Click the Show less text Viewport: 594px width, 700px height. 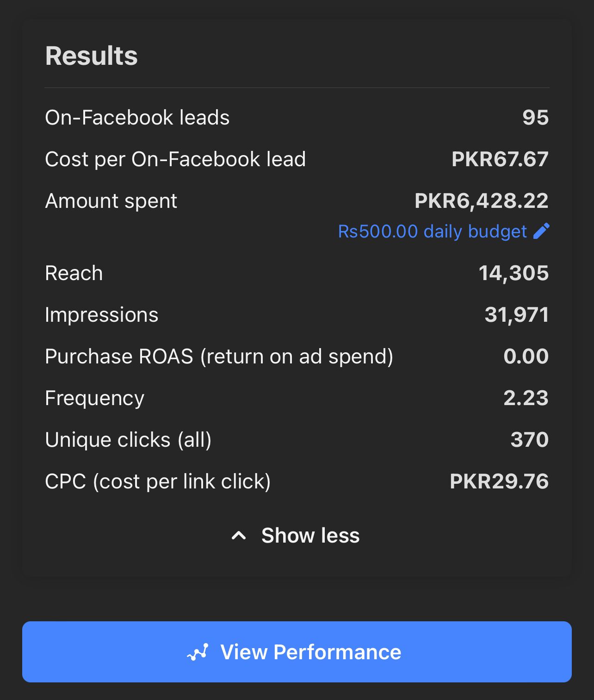pos(310,536)
